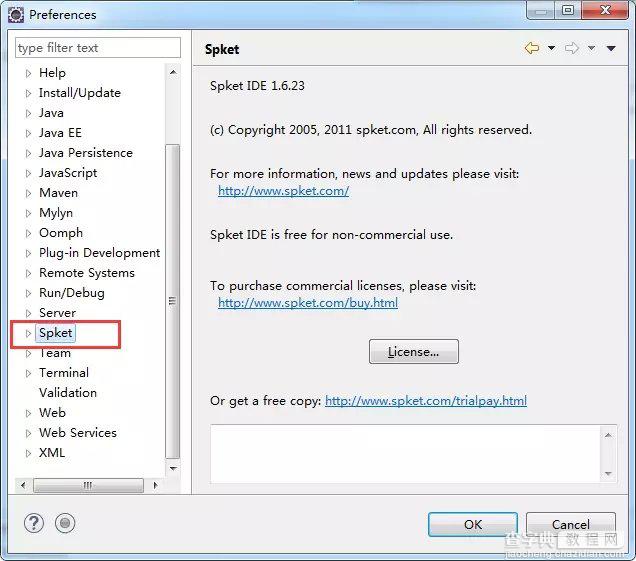
Task: Select the Run/Debug category
Action: 72,293
